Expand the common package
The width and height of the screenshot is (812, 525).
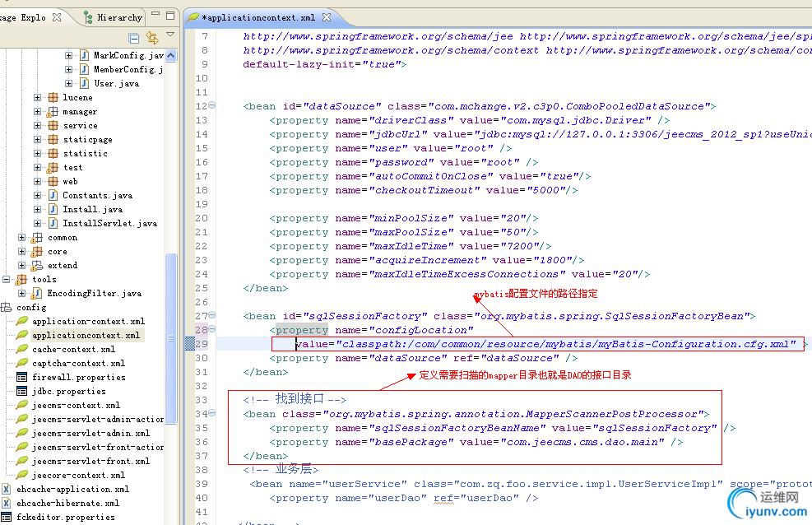click(21, 237)
